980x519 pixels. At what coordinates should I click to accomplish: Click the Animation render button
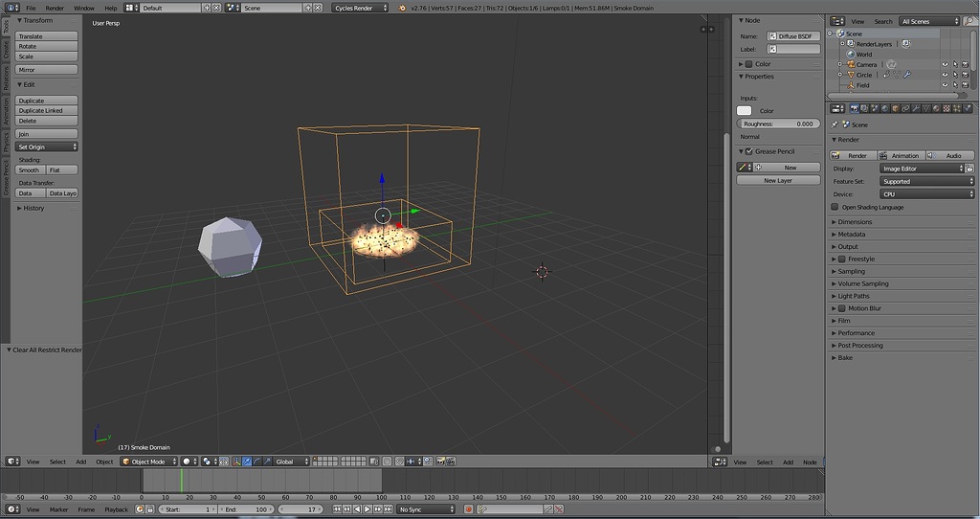coord(901,155)
